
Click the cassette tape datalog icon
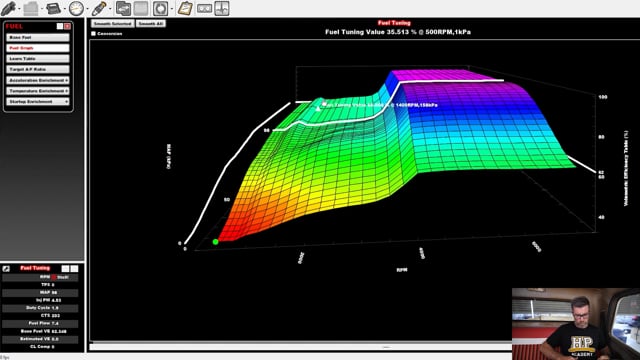(x=204, y=8)
